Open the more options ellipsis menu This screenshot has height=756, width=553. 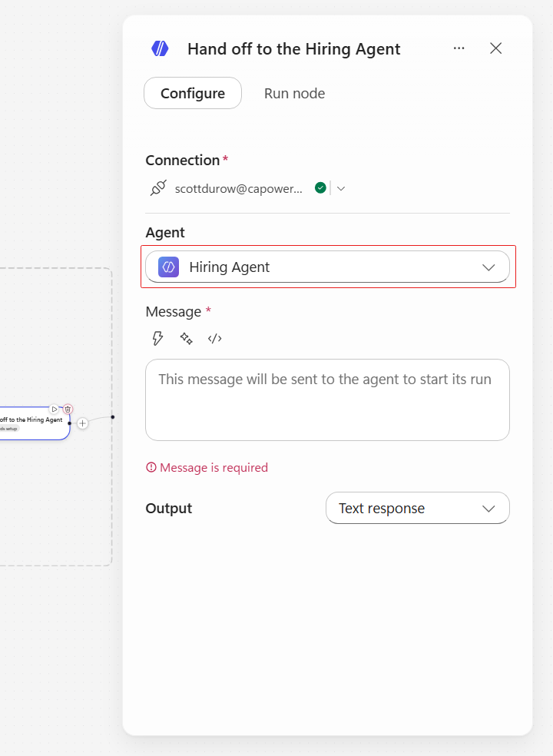click(459, 48)
